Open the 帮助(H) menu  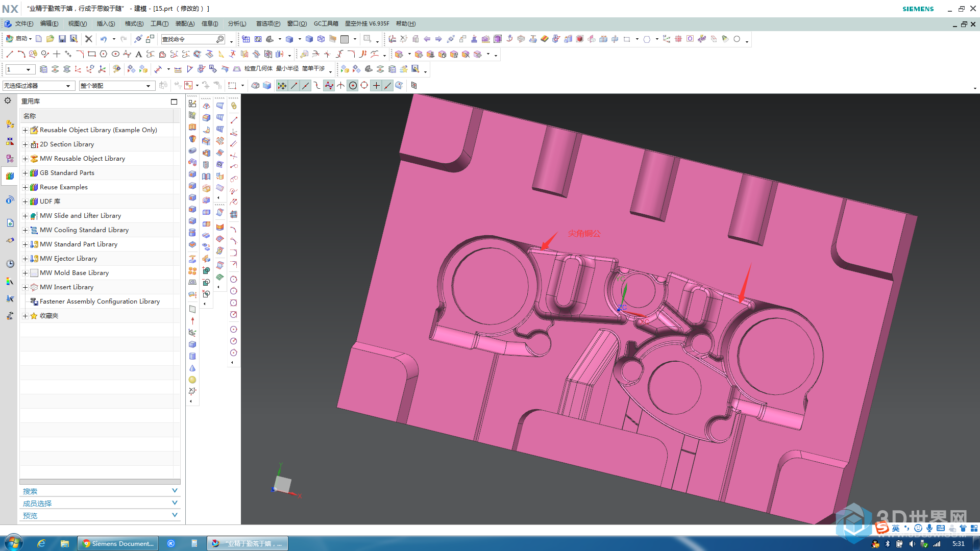pos(406,23)
